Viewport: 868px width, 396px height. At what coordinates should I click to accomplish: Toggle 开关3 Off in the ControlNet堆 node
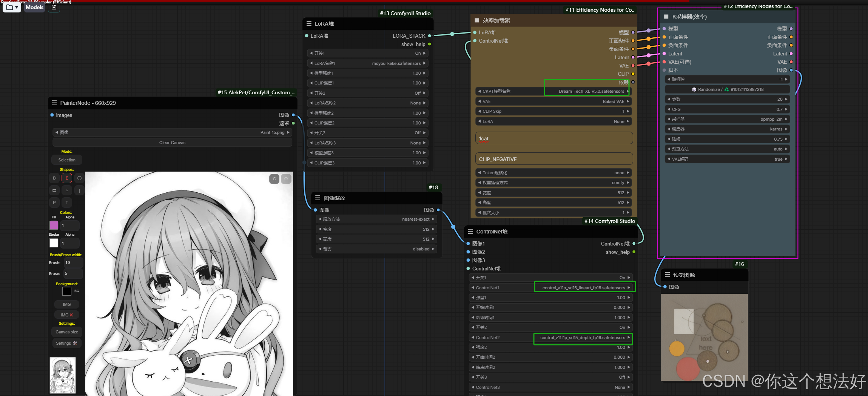(551, 377)
